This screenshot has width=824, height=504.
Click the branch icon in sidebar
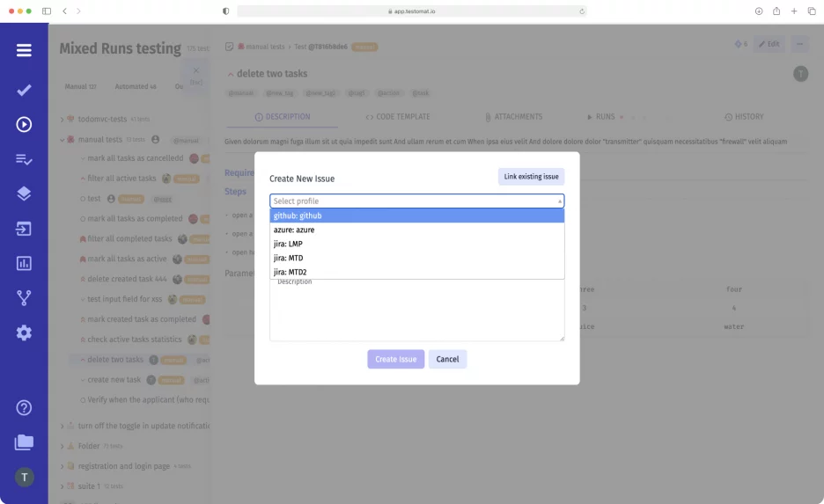[x=24, y=297]
